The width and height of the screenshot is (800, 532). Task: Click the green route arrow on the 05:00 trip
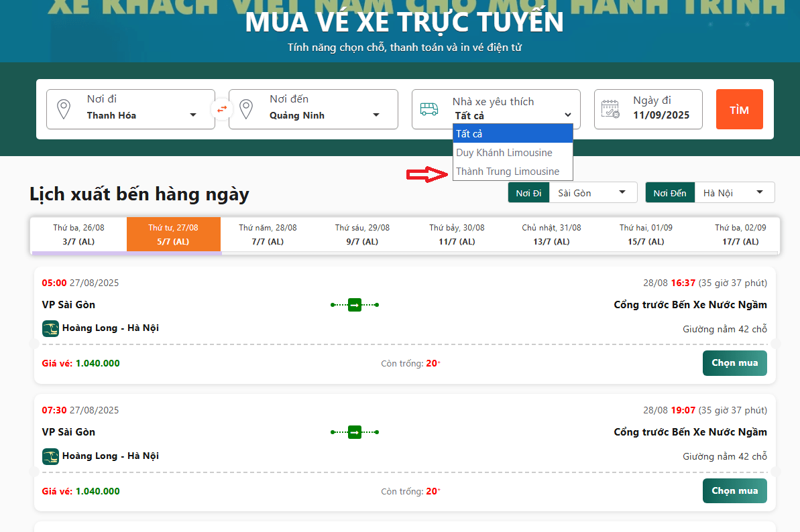pyautogui.click(x=355, y=305)
